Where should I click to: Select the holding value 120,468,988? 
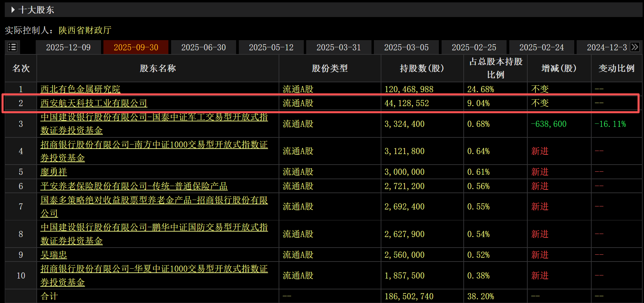[409, 89]
